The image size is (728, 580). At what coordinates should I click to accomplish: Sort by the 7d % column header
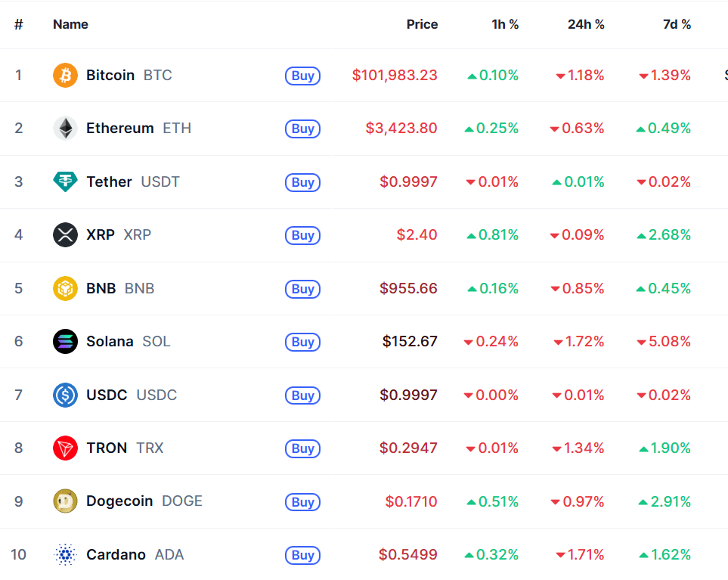pos(677,24)
